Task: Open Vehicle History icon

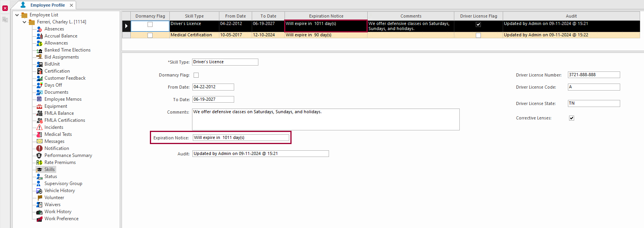Action: (39, 191)
